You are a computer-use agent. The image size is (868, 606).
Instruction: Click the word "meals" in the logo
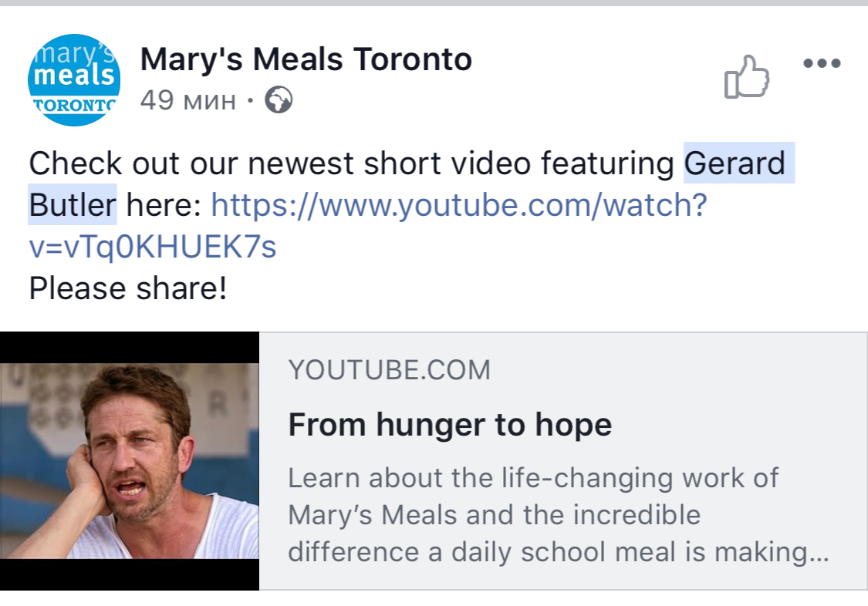pyautogui.click(x=74, y=76)
